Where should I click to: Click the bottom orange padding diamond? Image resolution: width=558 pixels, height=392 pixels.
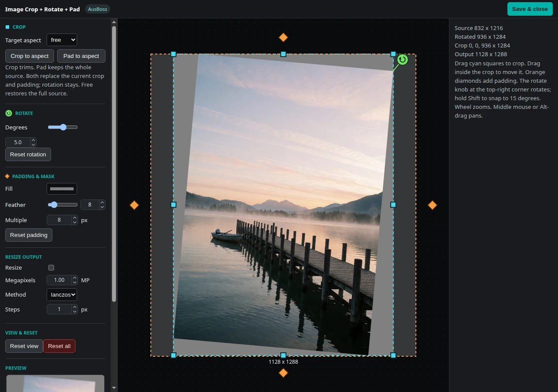283,373
